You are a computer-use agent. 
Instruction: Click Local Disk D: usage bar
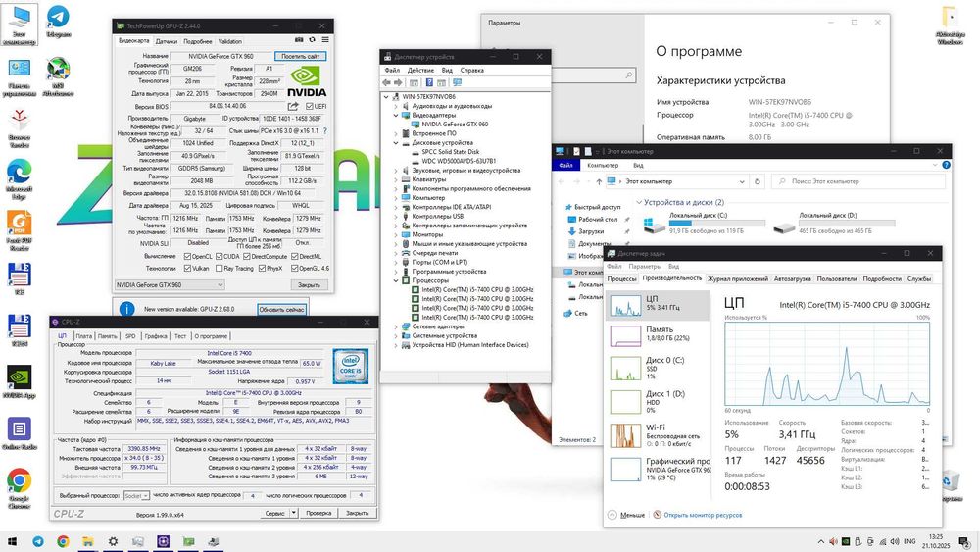pyautogui.click(x=847, y=223)
